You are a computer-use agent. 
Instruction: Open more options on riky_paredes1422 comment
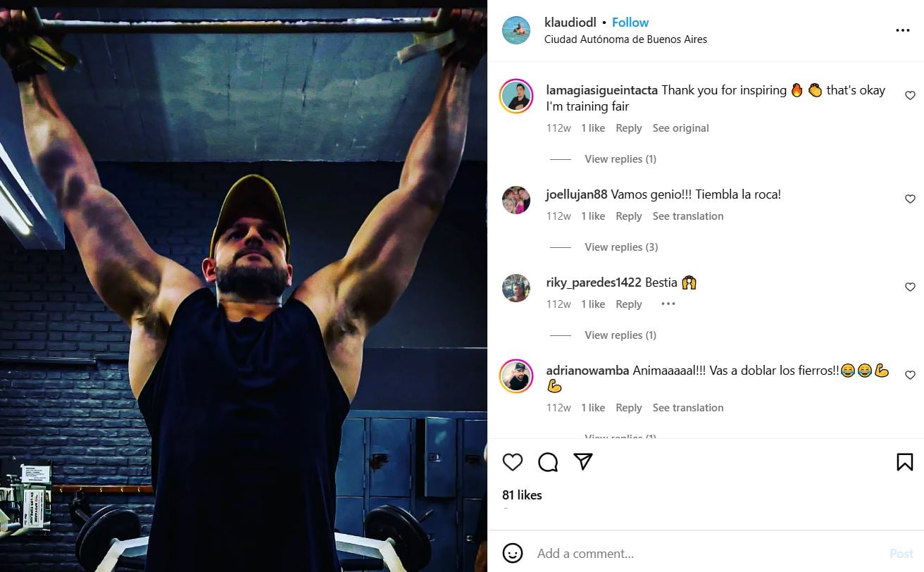[668, 304]
